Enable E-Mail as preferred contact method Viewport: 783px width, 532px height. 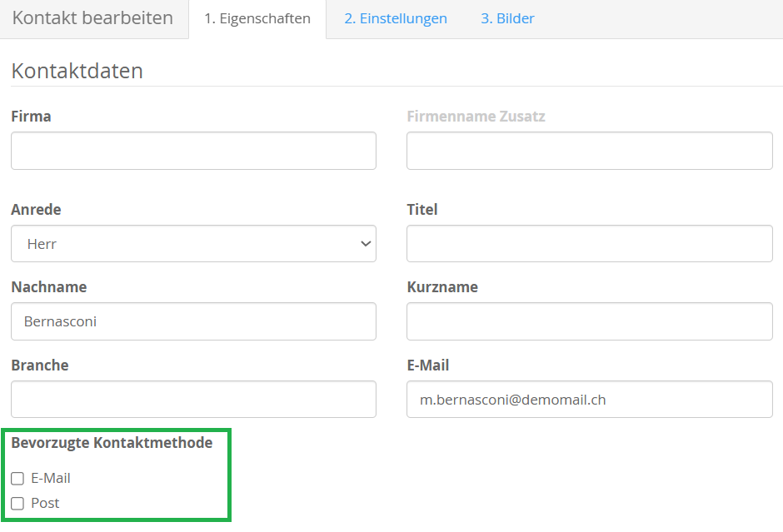click(x=17, y=479)
